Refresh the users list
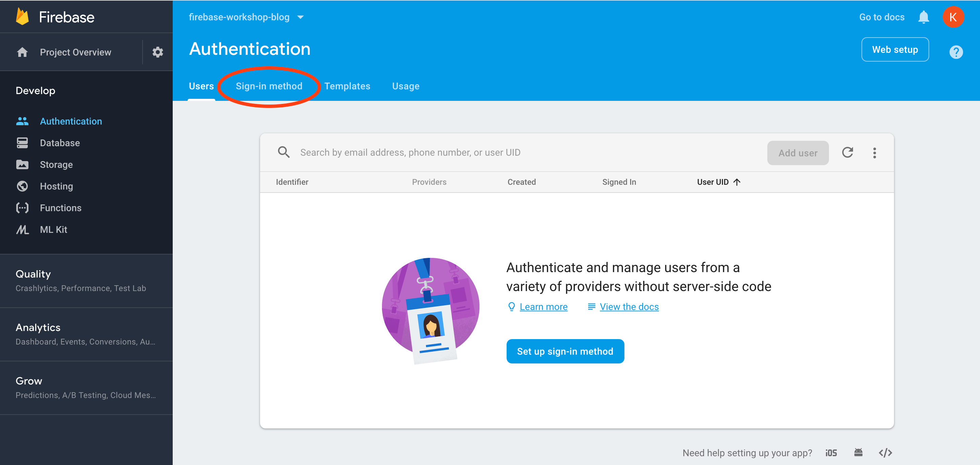This screenshot has width=980, height=465. 847,153
